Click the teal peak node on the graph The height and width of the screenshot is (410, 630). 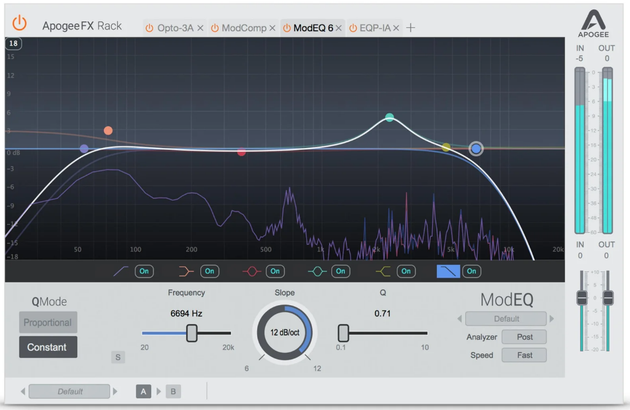click(x=389, y=117)
